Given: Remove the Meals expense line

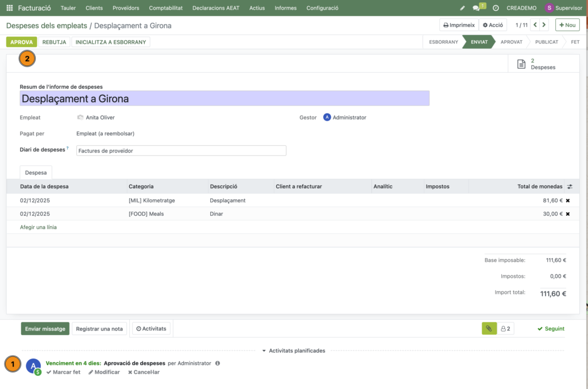Looking at the screenshot, I should point(568,214).
